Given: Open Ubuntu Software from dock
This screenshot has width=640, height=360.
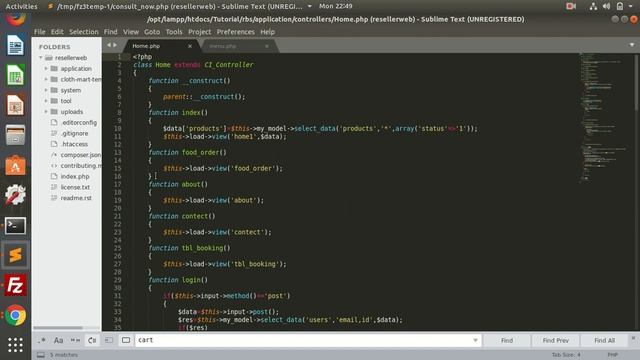Looking at the screenshot, I should tap(15, 165).
